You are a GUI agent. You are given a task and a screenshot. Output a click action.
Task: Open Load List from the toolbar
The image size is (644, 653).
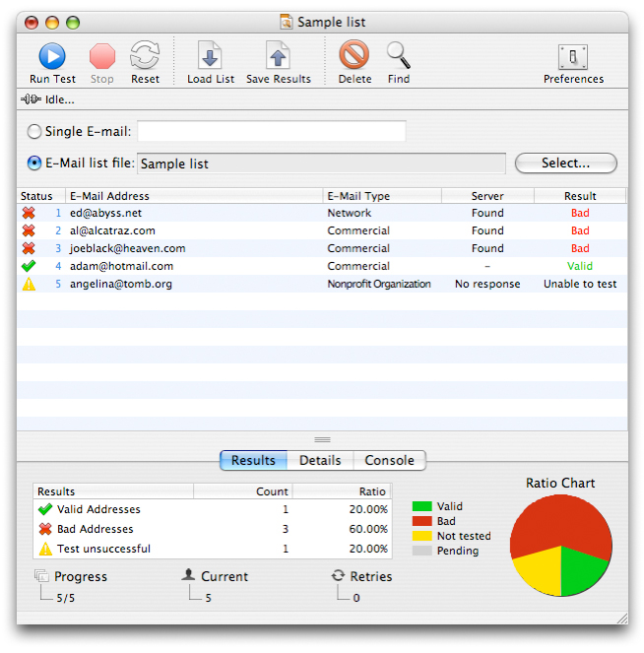(x=211, y=56)
